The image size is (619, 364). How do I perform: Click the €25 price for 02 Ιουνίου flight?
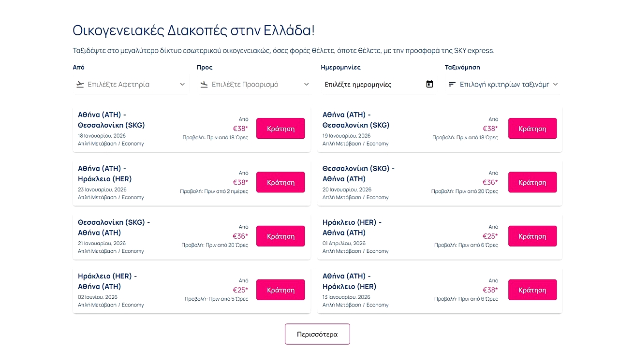click(x=240, y=290)
